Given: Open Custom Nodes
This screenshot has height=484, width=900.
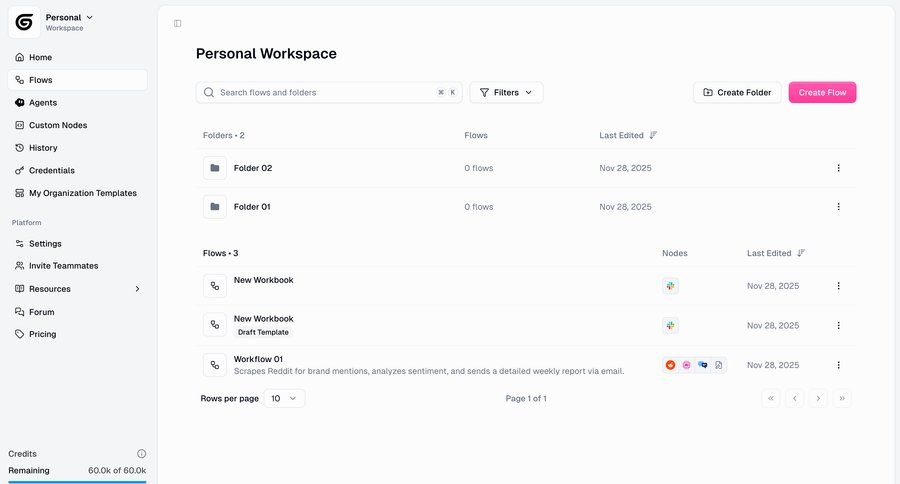Looking at the screenshot, I should (77, 125).
